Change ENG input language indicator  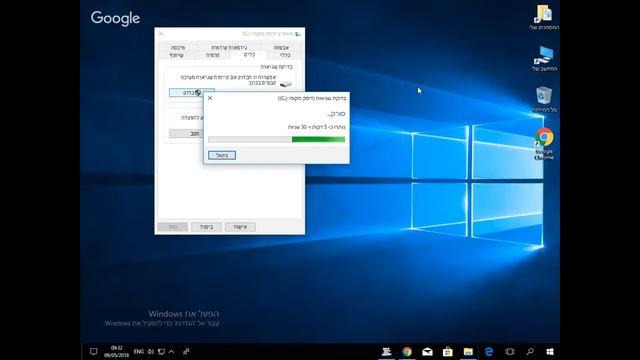pos(139,351)
